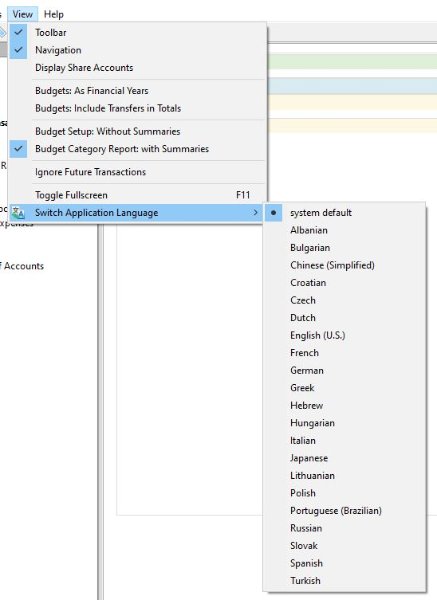Toggle Navigation panel visibility
437x600 pixels.
18,50
